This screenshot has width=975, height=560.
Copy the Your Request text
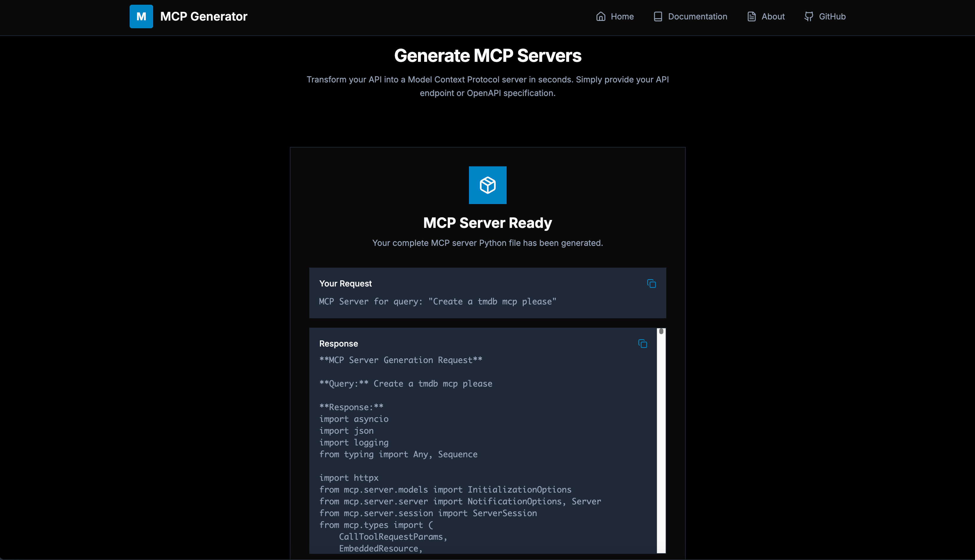651,284
